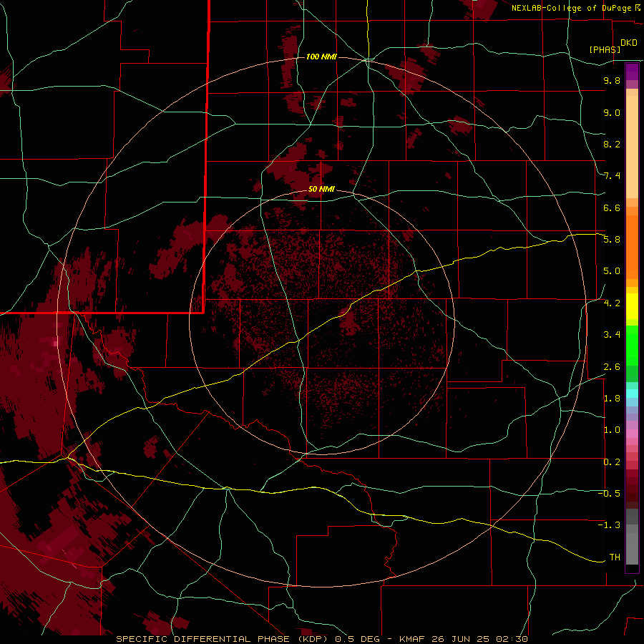Pick the orange segment of the color bar
The width and height of the screenshot is (644, 644).
coord(632,247)
